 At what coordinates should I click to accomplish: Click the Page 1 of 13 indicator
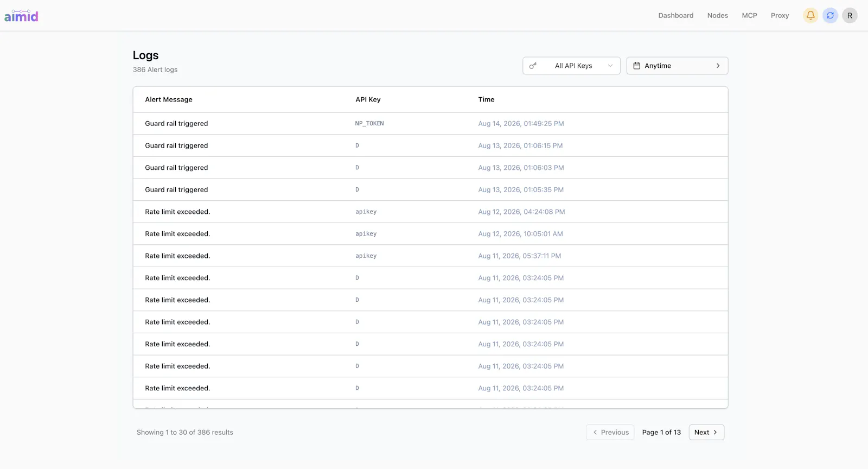(x=661, y=432)
